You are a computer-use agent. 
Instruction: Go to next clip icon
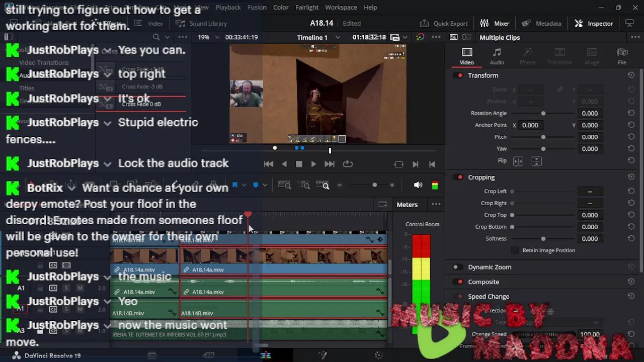pyautogui.click(x=415, y=164)
